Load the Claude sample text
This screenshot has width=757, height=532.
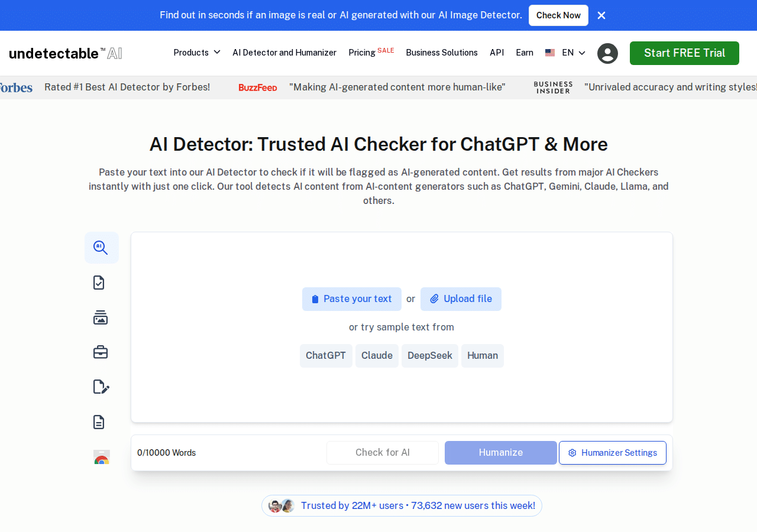[377, 356]
